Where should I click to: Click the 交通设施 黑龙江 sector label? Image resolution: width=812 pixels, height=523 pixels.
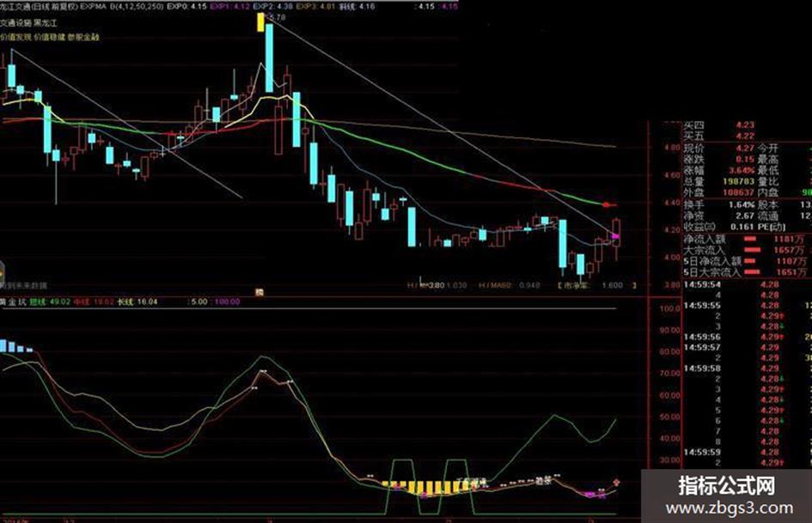(28, 23)
